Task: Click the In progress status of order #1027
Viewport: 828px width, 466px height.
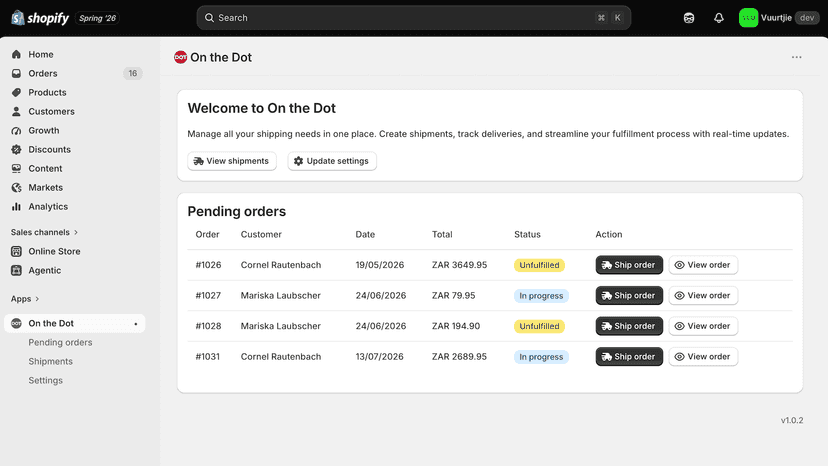Action: pyautogui.click(x=541, y=296)
